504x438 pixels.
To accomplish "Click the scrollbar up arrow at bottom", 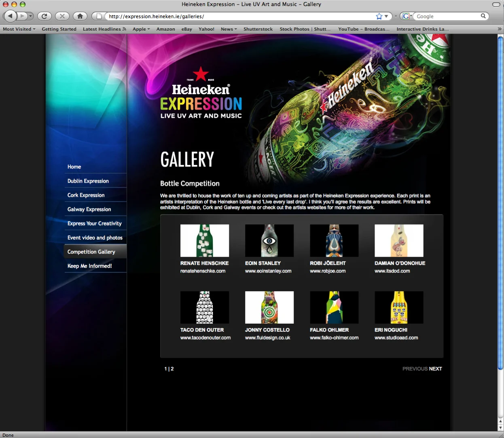I will 500,421.
